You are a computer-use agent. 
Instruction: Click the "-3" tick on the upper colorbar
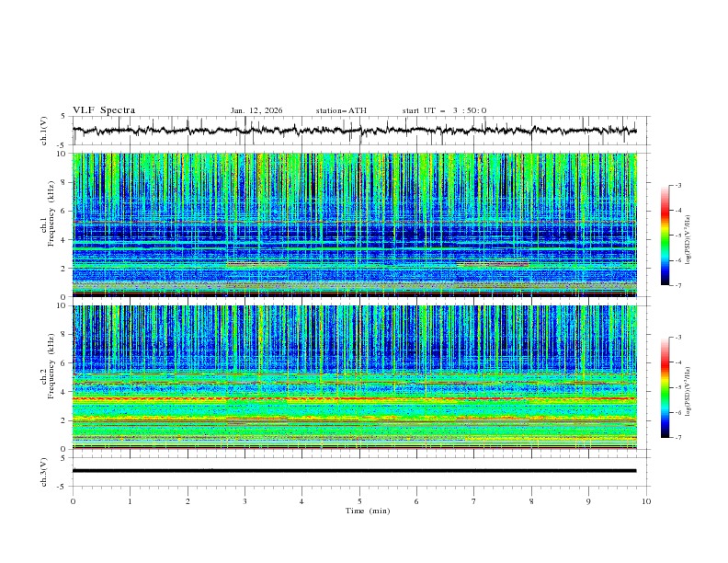click(x=678, y=185)
